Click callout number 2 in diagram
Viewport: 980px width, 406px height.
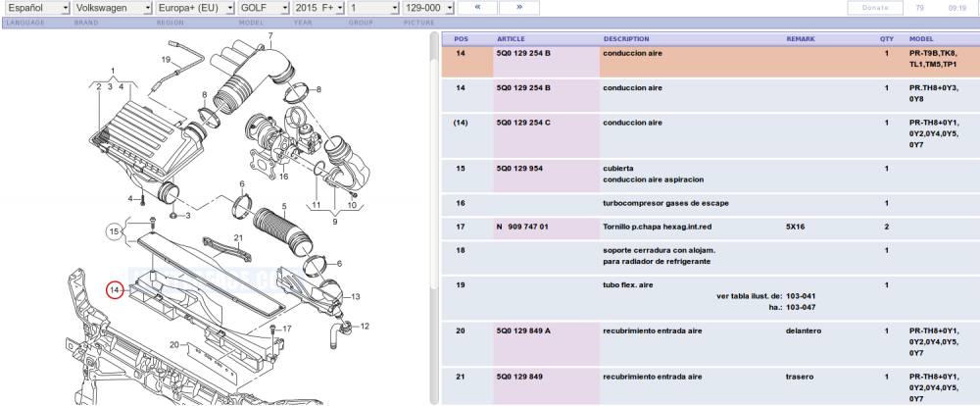[99, 86]
